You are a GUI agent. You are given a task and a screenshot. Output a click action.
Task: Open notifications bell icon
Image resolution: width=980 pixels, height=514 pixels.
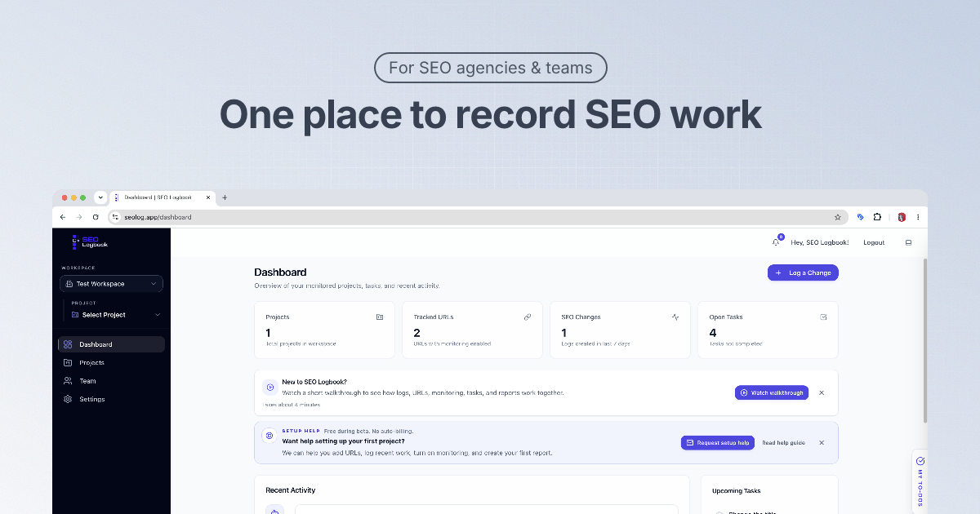pyautogui.click(x=776, y=242)
